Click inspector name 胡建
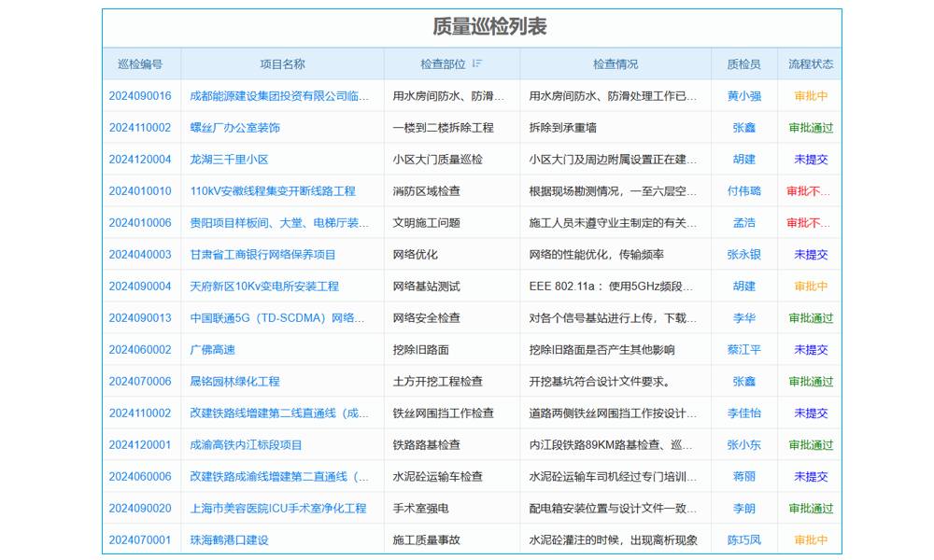The image size is (934, 560). [x=743, y=159]
